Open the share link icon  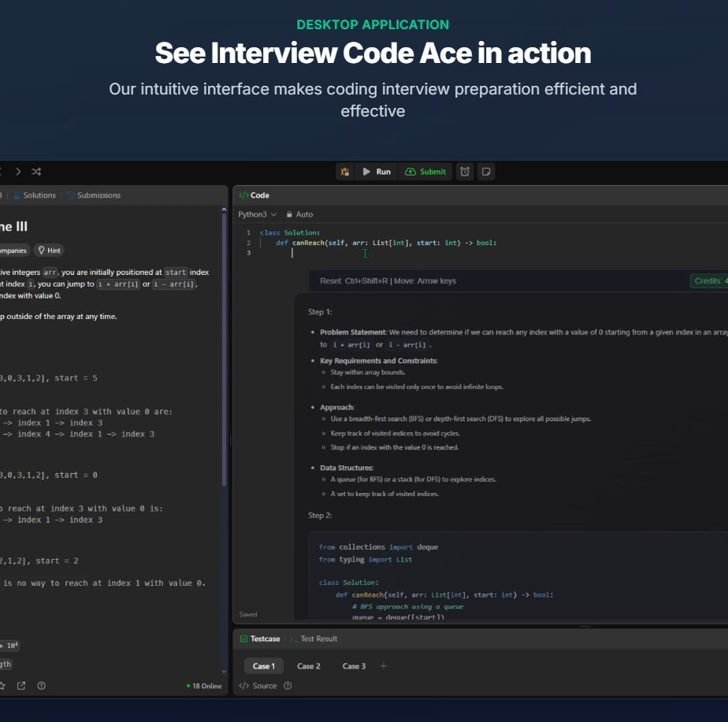(21, 686)
